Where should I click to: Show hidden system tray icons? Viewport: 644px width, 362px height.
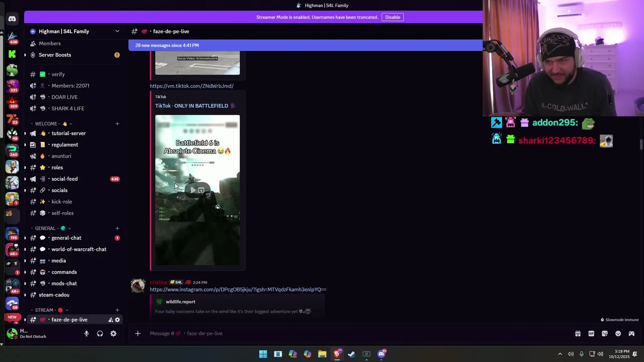pyautogui.click(x=560, y=354)
